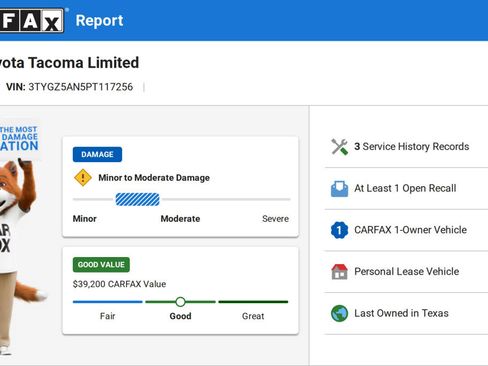The image size is (488, 366).
Task: Click the Great label under value bar
Action: (253, 316)
